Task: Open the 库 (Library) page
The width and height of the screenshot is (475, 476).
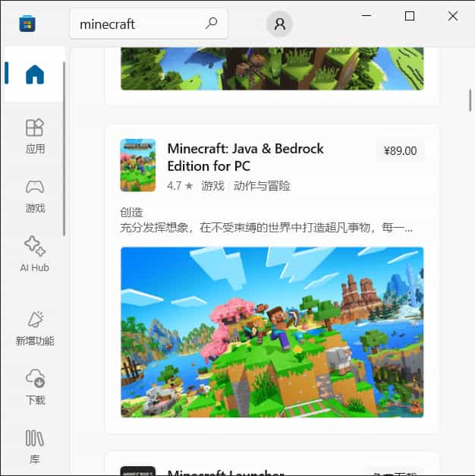Action: click(x=35, y=446)
